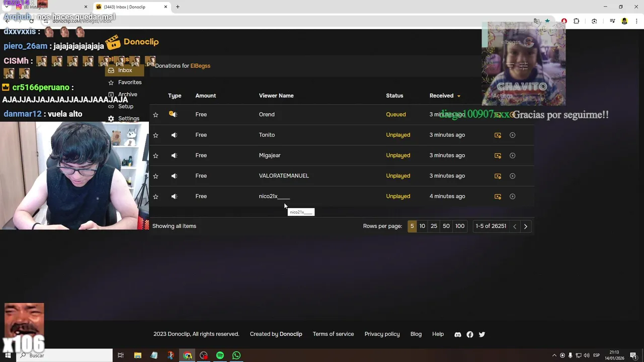This screenshot has width=644, height=362.
Task: Play the VALORATEMANUEL donation
Action: tap(512, 176)
